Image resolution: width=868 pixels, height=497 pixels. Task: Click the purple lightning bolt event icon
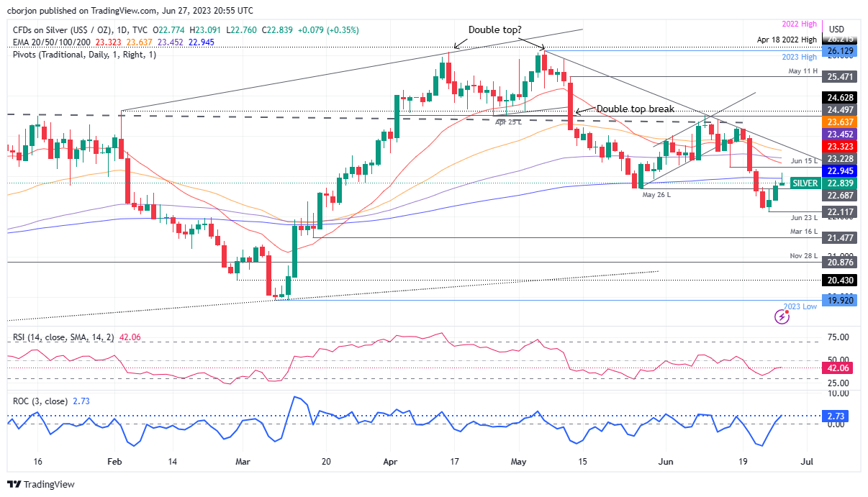pos(782,316)
